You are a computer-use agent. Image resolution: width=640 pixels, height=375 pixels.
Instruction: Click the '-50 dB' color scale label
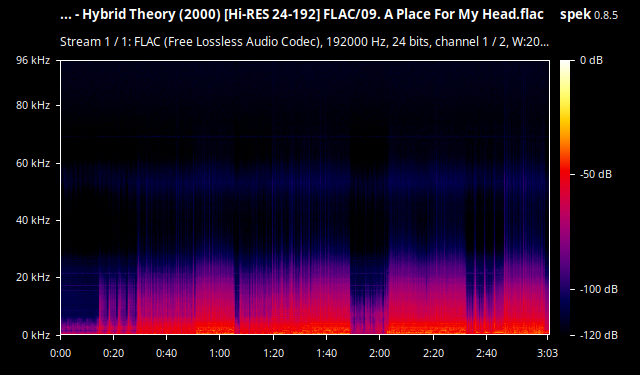(596, 174)
